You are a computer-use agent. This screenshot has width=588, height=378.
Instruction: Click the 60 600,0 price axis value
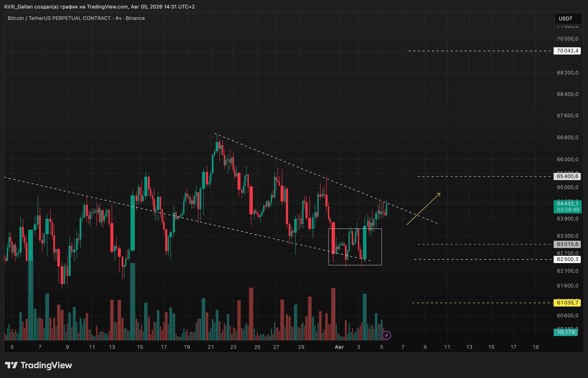(x=567, y=316)
